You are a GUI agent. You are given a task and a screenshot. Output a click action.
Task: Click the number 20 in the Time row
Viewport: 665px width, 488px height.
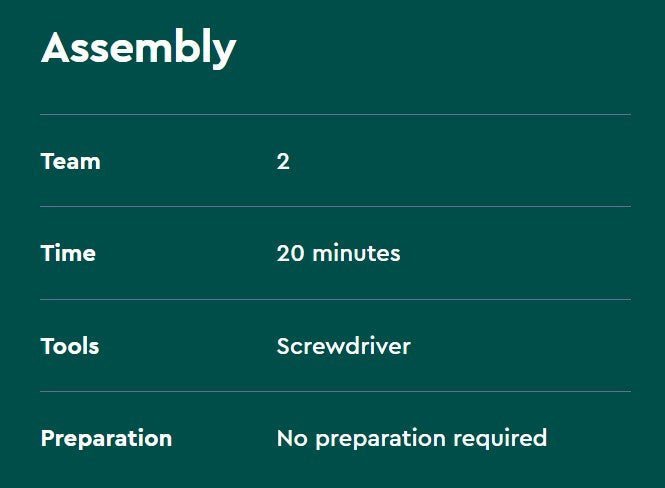pyautogui.click(x=291, y=253)
